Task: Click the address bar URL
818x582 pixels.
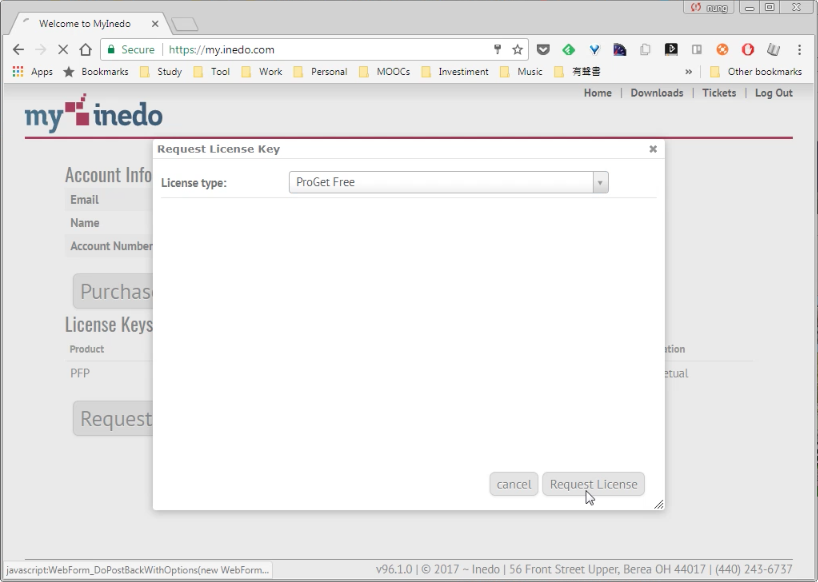Action: pos(222,50)
